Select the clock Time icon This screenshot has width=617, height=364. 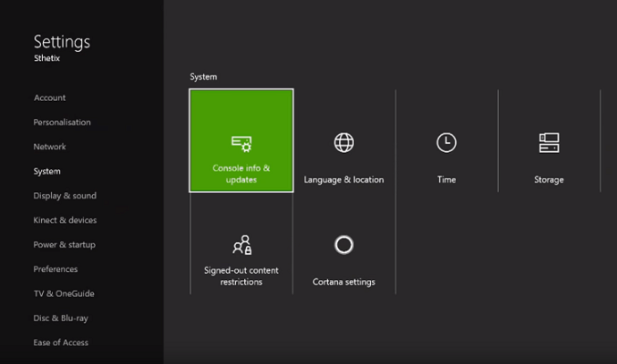tap(446, 142)
